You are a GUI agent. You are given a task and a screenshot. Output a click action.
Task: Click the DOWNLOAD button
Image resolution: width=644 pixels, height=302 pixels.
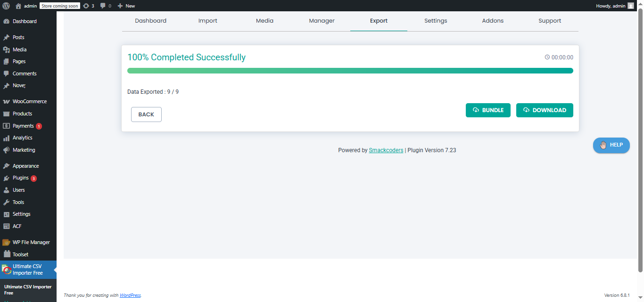coord(545,110)
